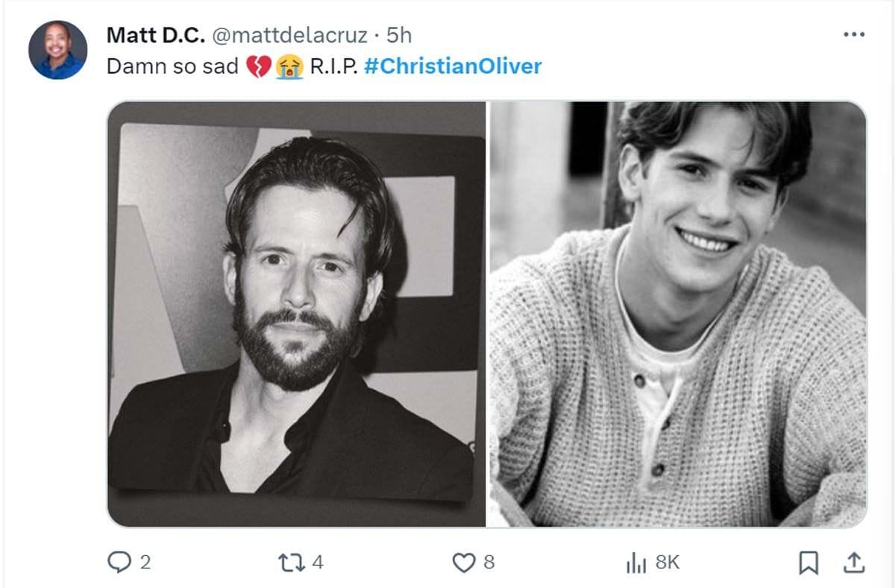895x588 pixels.
Task: Open the broken heart emoji in the tweet
Action: [x=256, y=66]
